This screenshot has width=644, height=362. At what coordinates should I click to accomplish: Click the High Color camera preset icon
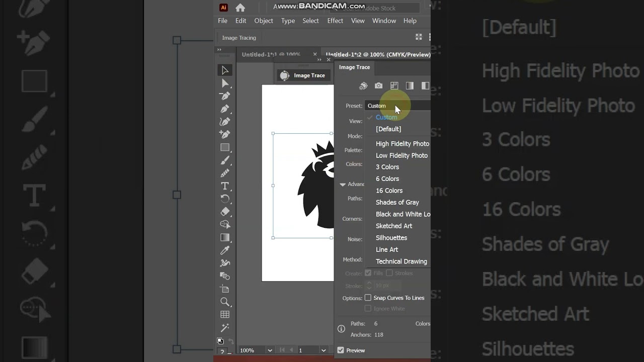coord(378,86)
